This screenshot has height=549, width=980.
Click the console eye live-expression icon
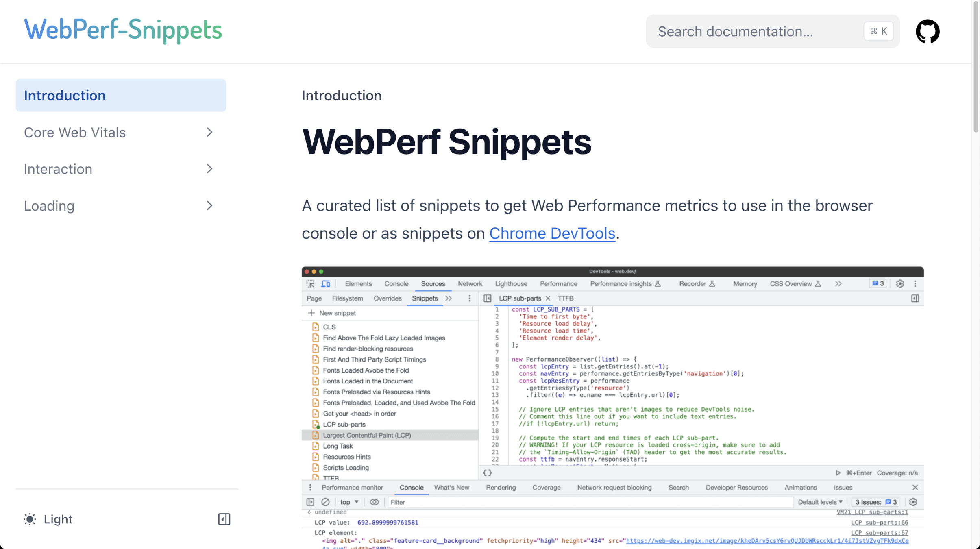(x=374, y=502)
